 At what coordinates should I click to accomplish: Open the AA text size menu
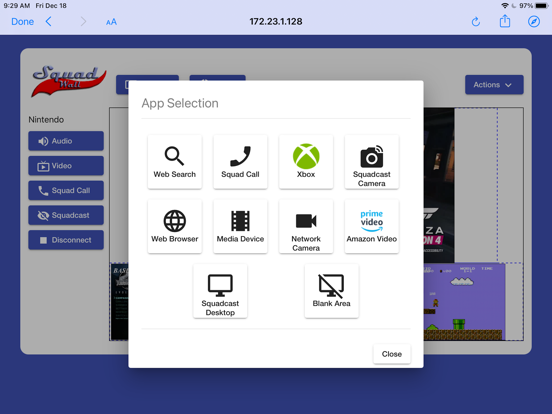coord(111,22)
